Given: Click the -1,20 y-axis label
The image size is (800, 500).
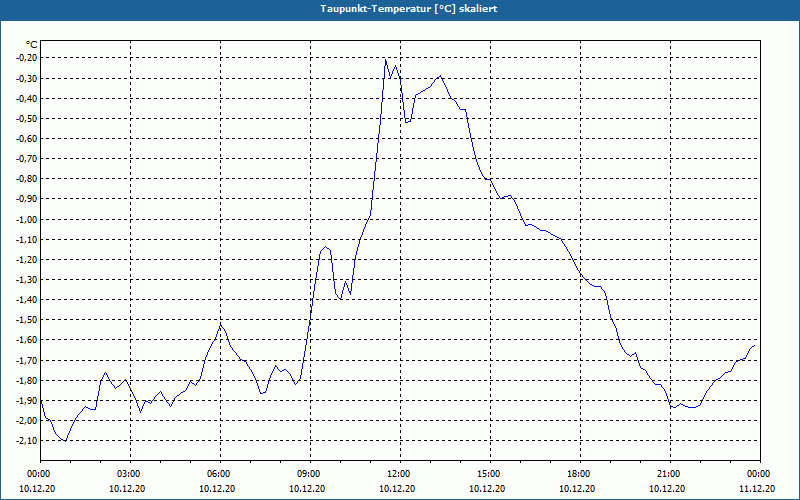Looking at the screenshot, I should coord(27,260).
